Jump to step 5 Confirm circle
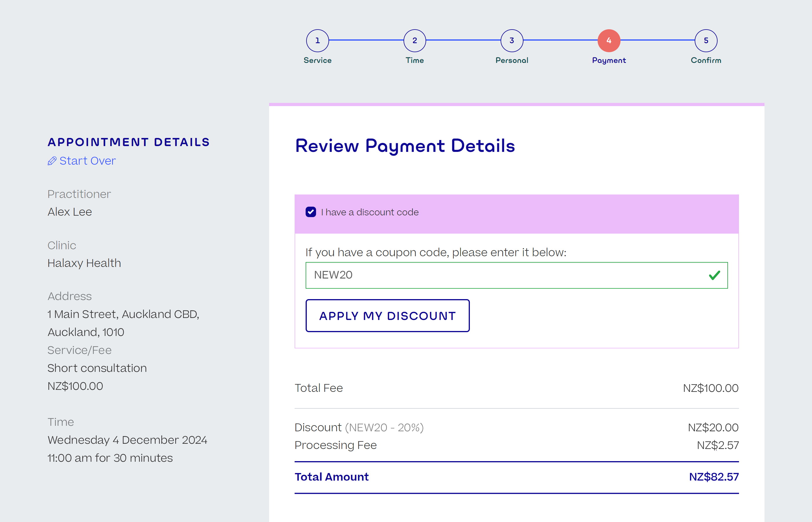The width and height of the screenshot is (812, 522). [706, 41]
